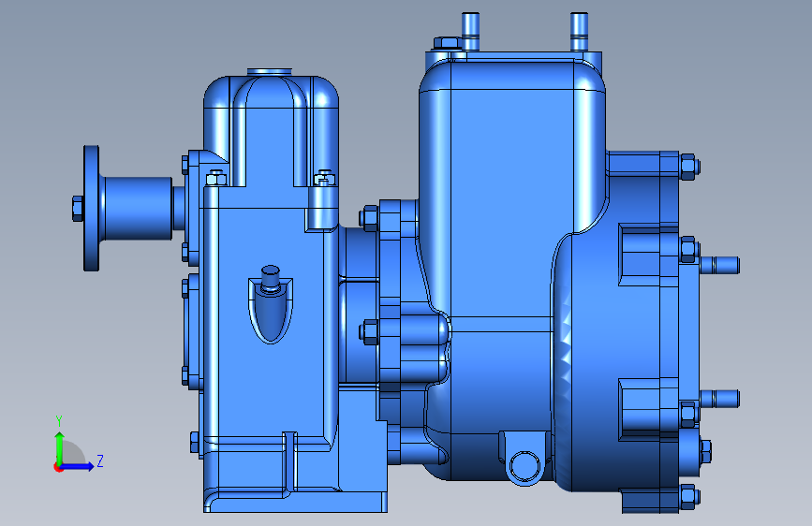Screen dimensions: 812x526
Task: Select the left pipe stub atop the tank
Action: 470,31
